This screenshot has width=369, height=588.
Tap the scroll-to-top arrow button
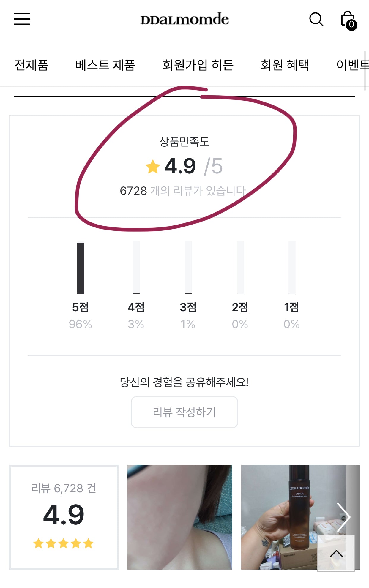pyautogui.click(x=336, y=553)
